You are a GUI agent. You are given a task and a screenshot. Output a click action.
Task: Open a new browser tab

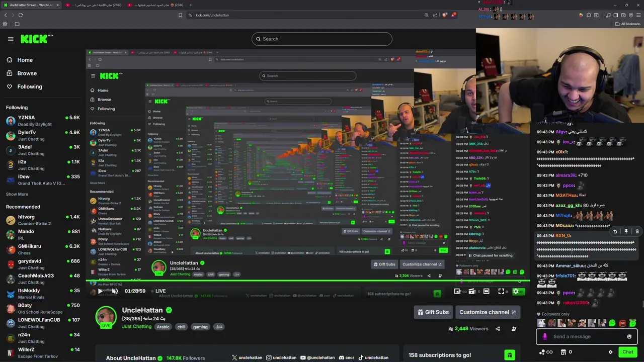[190, 5]
